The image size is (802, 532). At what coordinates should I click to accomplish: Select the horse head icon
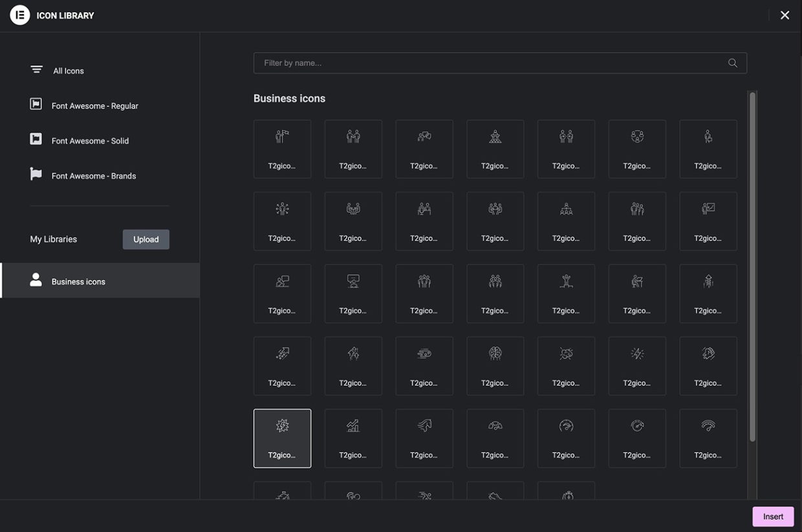(x=424, y=438)
